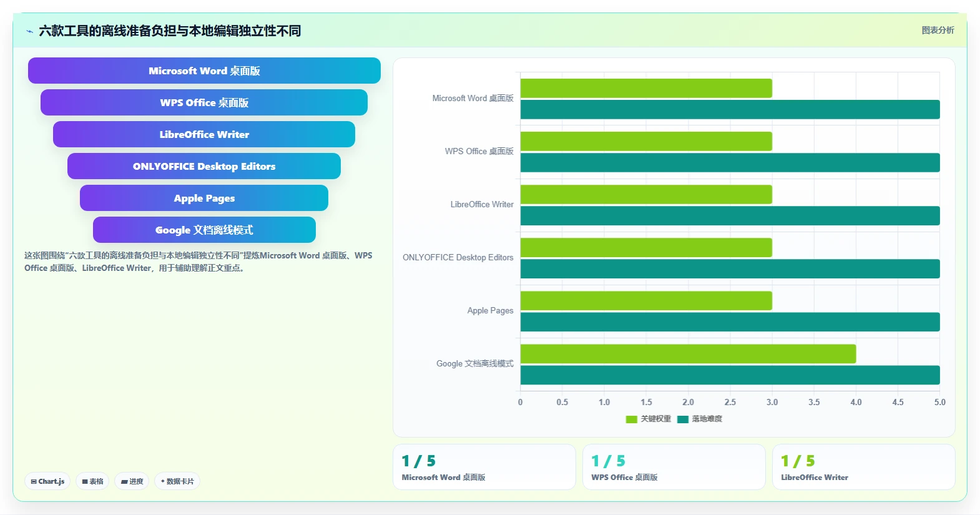The width and height of the screenshot is (980, 515).
Task: Click chart axis label Google 文档离线模式
Action: (x=474, y=364)
